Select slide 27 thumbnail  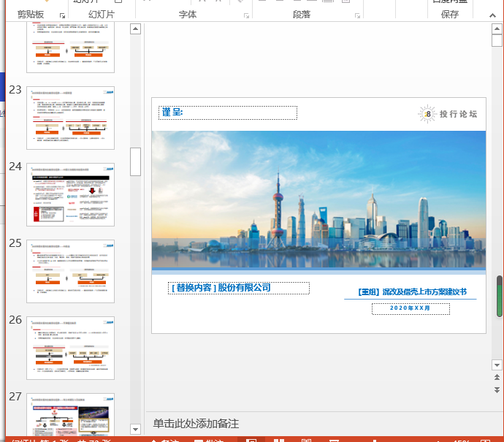tap(70, 415)
